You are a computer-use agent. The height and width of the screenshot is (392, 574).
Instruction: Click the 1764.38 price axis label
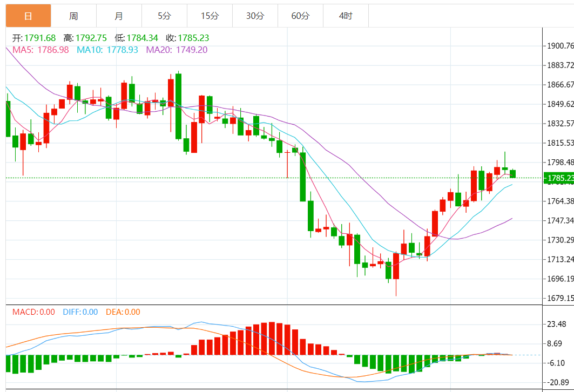coord(561,201)
